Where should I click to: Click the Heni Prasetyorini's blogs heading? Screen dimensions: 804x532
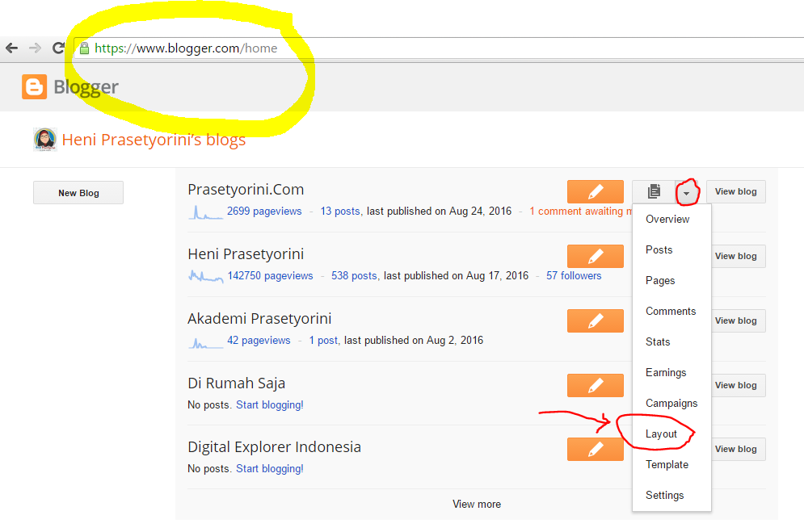(154, 140)
